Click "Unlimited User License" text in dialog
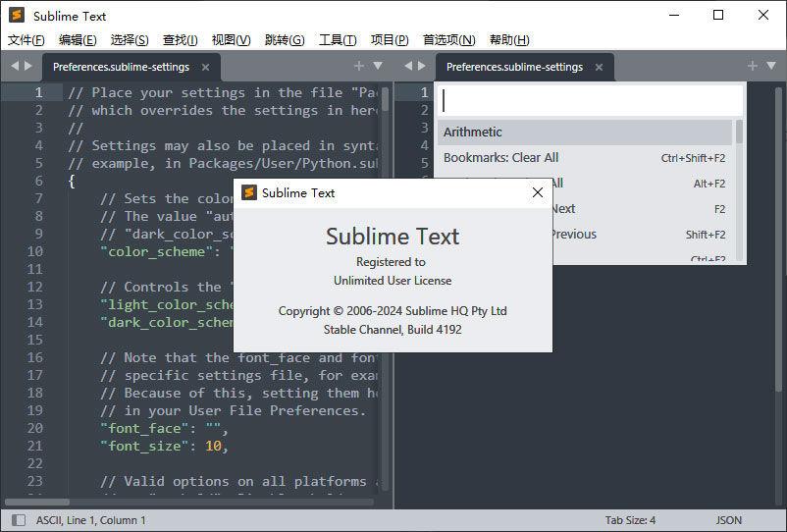Screen dimensions: 787x532 click(393, 281)
